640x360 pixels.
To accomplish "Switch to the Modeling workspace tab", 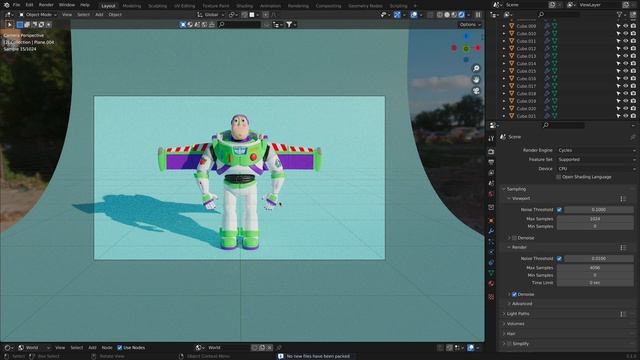I will tap(131, 6).
